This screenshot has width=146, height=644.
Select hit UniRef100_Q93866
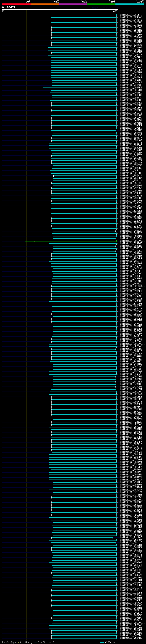(131, 311)
